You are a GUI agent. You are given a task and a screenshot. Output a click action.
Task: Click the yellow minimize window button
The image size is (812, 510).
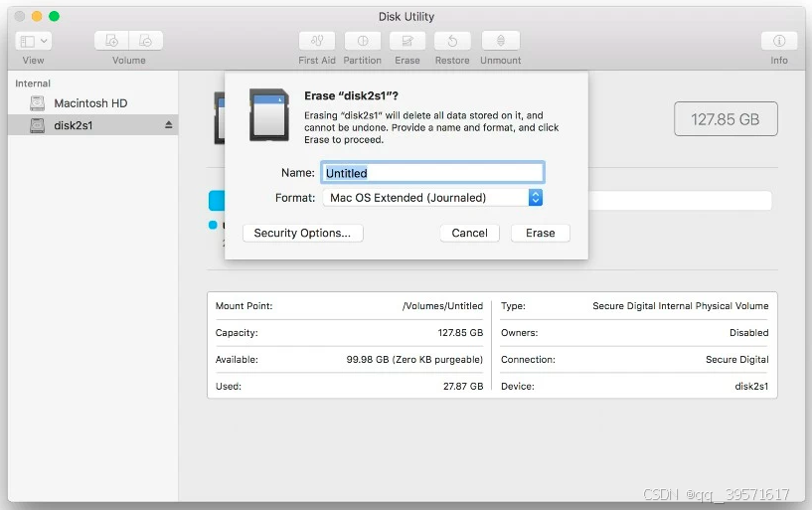click(x=37, y=16)
